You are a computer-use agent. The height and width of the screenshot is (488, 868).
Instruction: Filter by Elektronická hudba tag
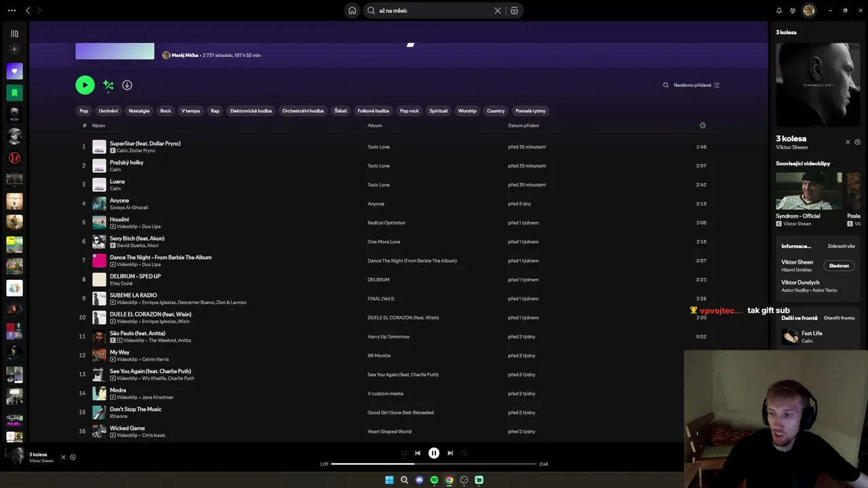coord(251,111)
